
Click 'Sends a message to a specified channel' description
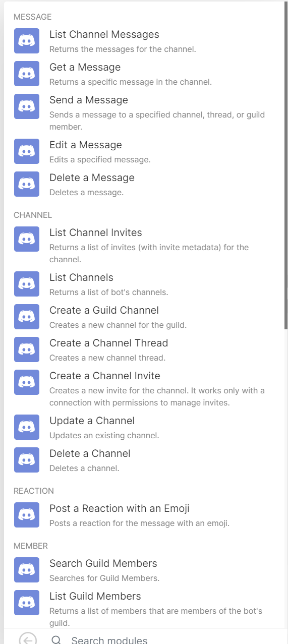click(x=157, y=121)
